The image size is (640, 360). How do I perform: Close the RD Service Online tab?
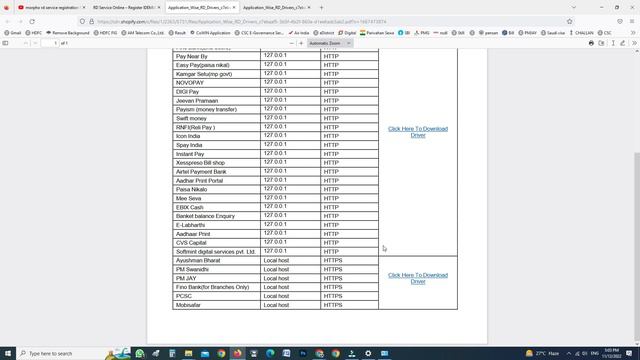tap(159, 7)
